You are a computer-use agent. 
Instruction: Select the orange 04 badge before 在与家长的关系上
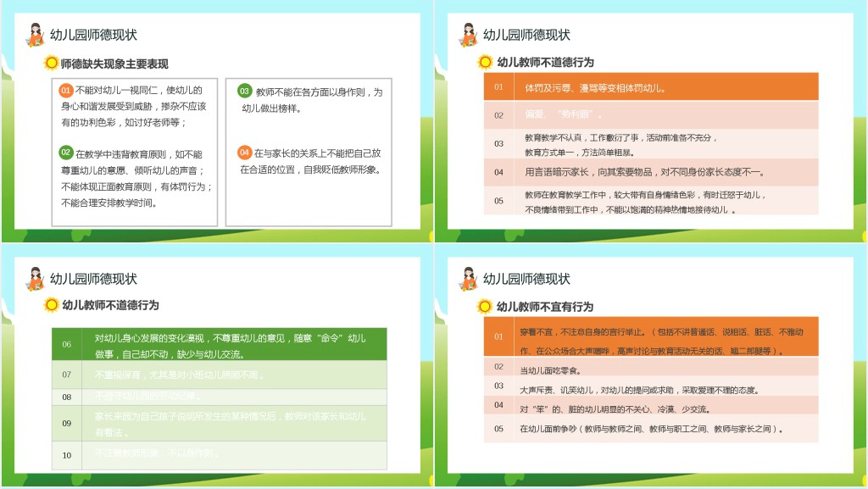(x=245, y=152)
